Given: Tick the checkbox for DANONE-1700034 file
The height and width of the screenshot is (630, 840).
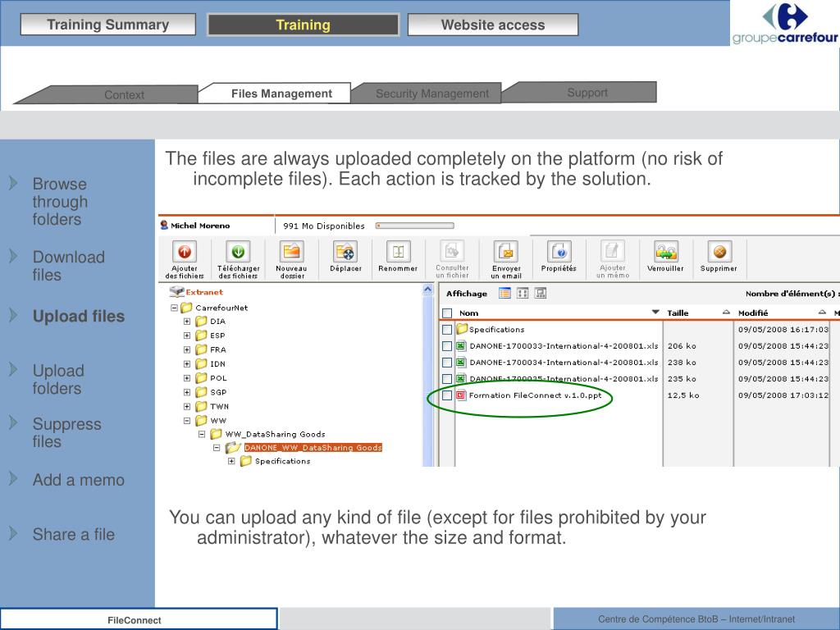Looking at the screenshot, I should (447, 363).
